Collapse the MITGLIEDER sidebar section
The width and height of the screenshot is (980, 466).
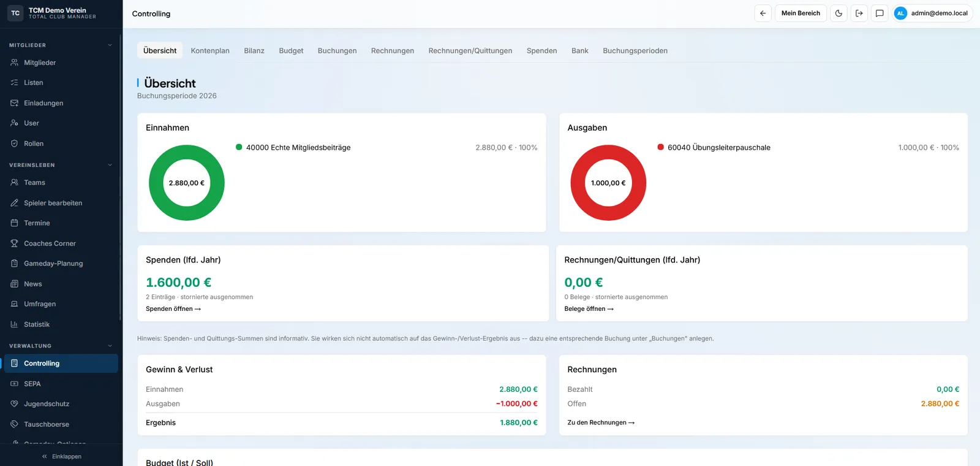tap(110, 45)
